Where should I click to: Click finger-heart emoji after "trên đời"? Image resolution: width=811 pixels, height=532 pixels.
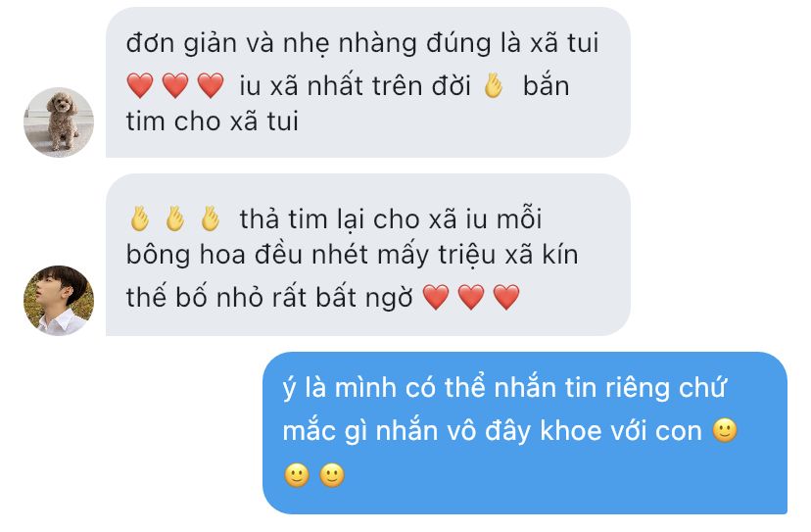[494, 85]
